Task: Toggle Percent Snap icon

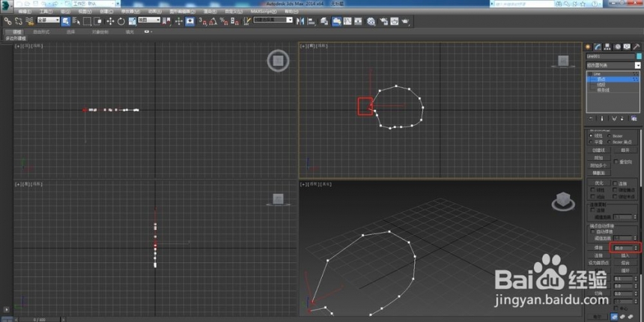Action: point(224,21)
